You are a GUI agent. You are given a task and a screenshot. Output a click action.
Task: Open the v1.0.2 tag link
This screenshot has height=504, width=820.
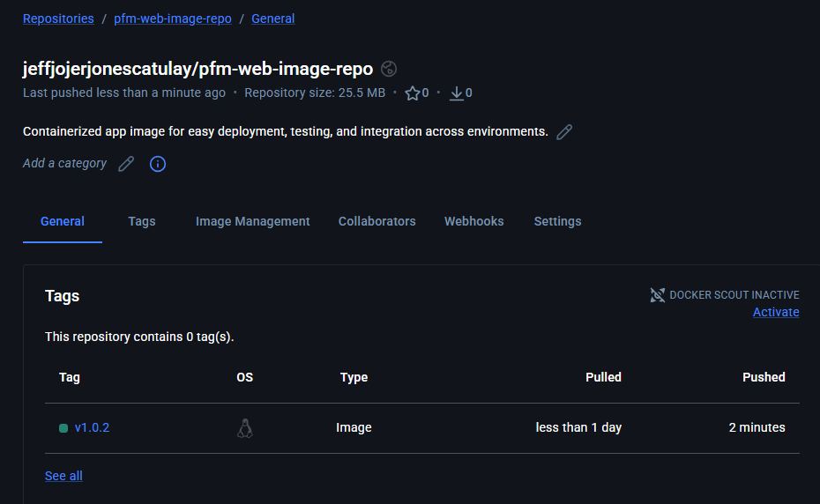[x=92, y=427]
